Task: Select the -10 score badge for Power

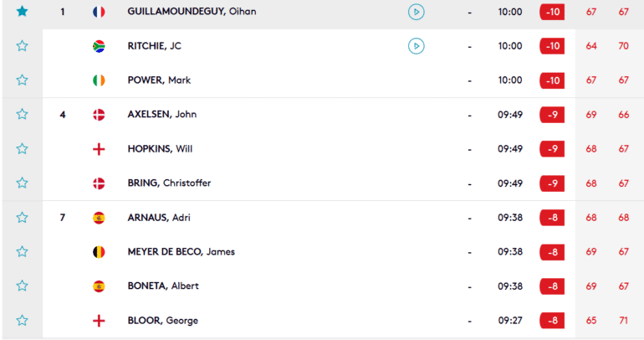Action: (x=552, y=80)
